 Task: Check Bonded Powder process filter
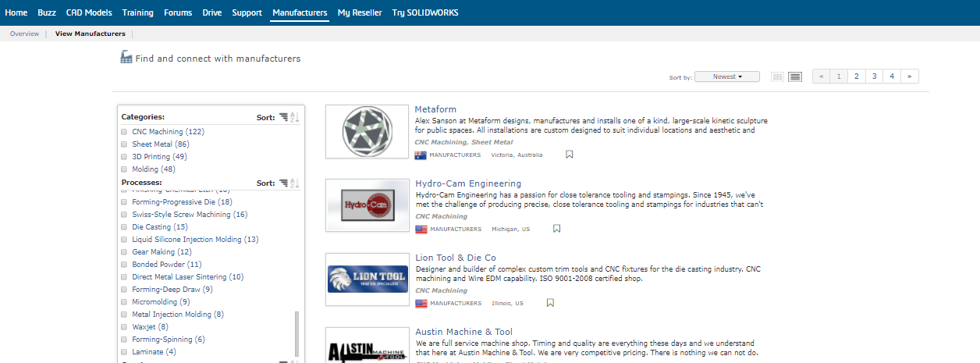124,265
